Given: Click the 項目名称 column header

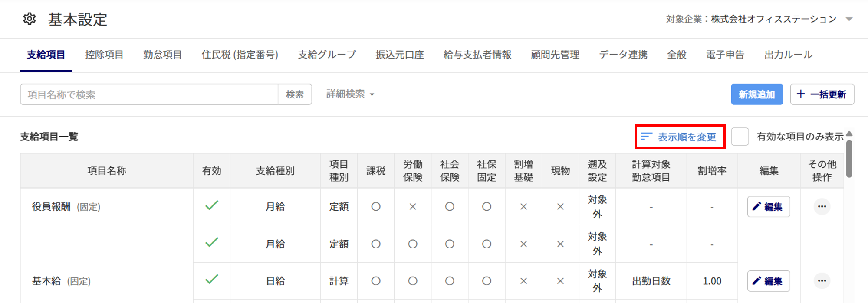Looking at the screenshot, I should [107, 171].
